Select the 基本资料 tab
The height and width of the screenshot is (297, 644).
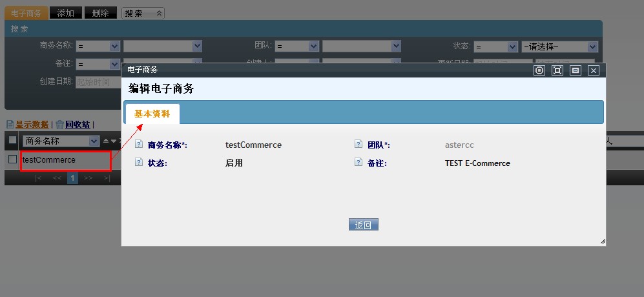pos(152,114)
